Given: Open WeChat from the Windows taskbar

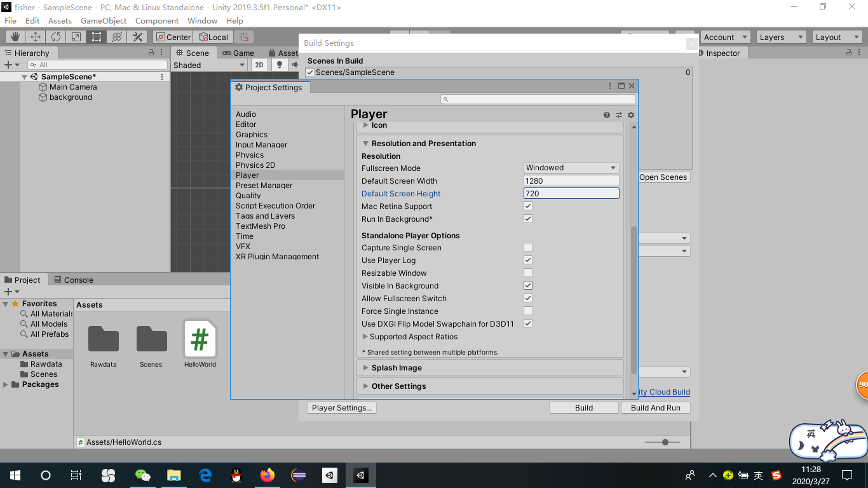Looking at the screenshot, I should (x=143, y=475).
